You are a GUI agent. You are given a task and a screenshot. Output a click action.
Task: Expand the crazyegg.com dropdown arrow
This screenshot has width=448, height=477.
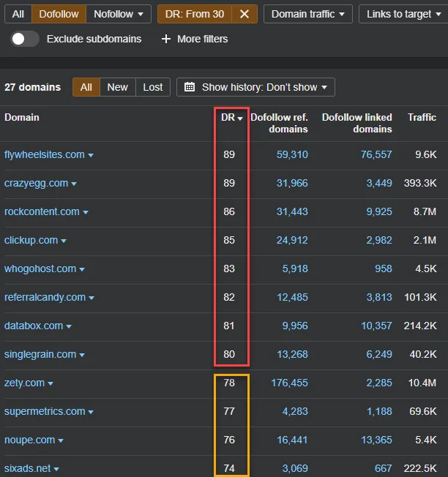click(x=74, y=184)
